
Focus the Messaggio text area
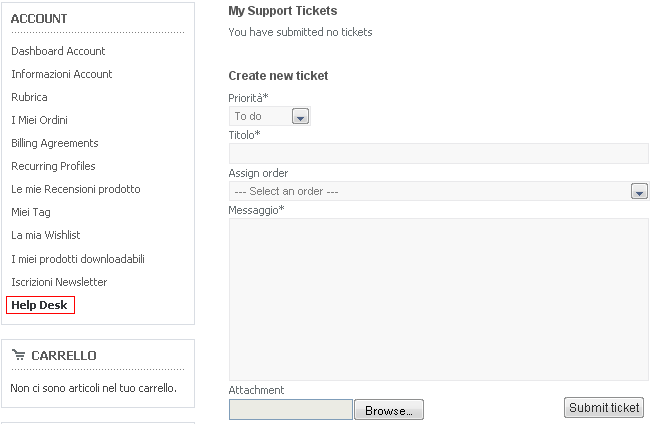coord(439,299)
